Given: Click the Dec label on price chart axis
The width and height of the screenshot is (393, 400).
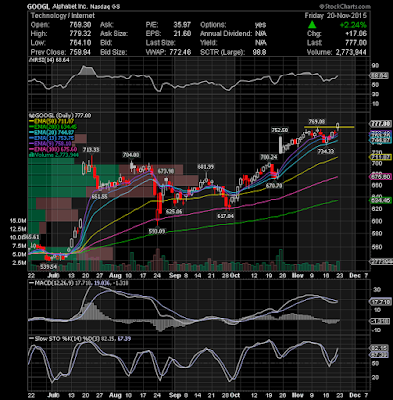Looking at the screenshot, I should coord(356,276).
